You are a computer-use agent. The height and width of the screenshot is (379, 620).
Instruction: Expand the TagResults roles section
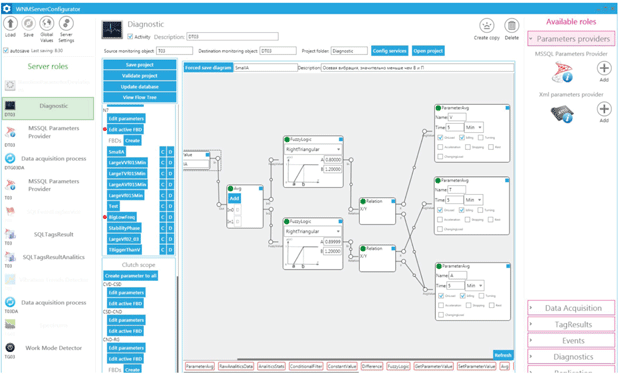click(x=571, y=325)
